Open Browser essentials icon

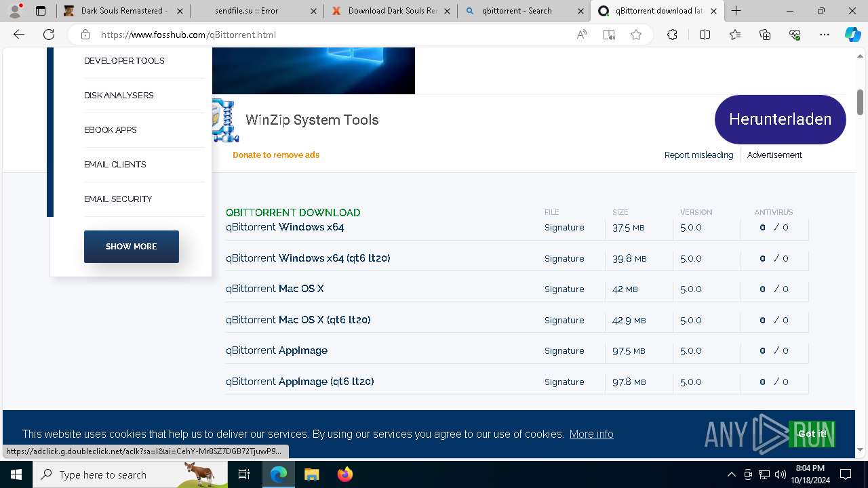coord(795,35)
